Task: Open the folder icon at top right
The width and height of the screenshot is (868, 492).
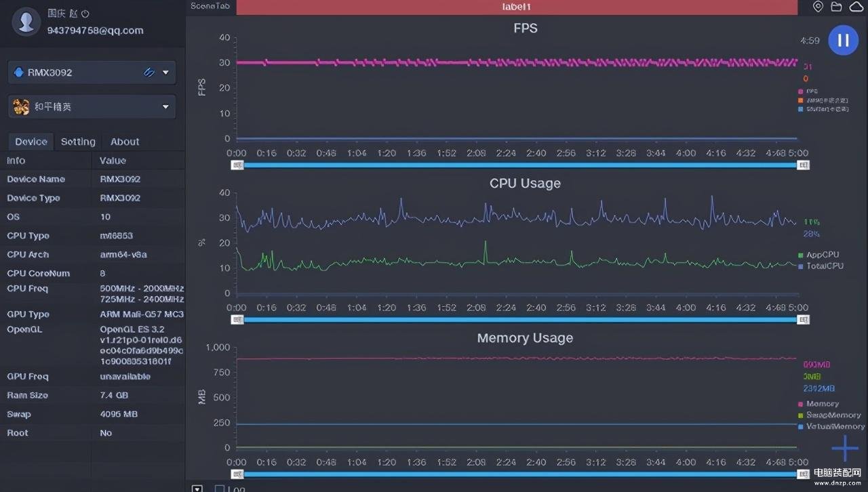Action: click(837, 7)
